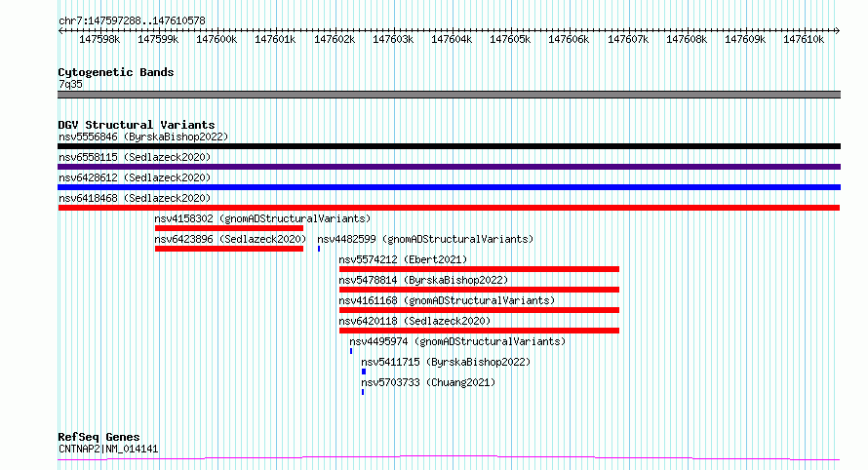This screenshot has height=470, width=868.
Task: Click the 147604k ruler tick label
Action: (x=452, y=40)
